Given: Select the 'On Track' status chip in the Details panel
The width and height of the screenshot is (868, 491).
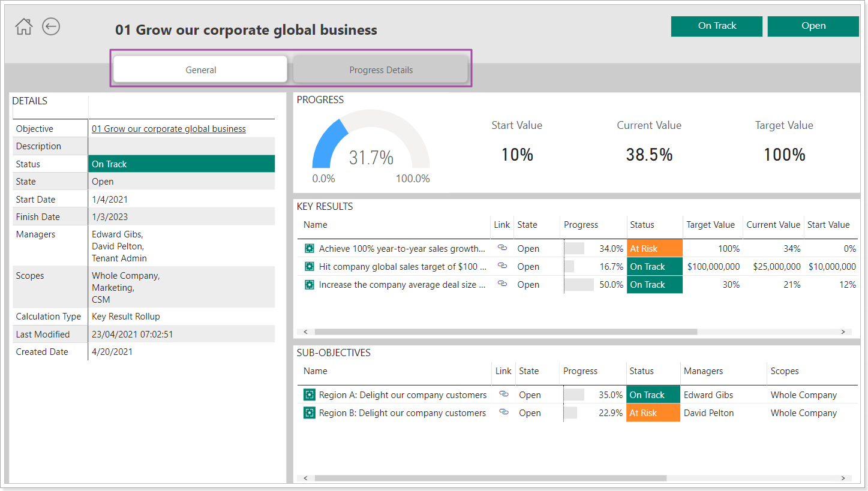Looking at the screenshot, I should click(182, 163).
